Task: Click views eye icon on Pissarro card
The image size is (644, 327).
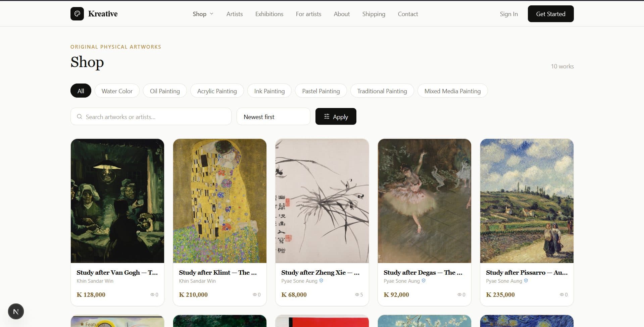Action: tap(562, 294)
